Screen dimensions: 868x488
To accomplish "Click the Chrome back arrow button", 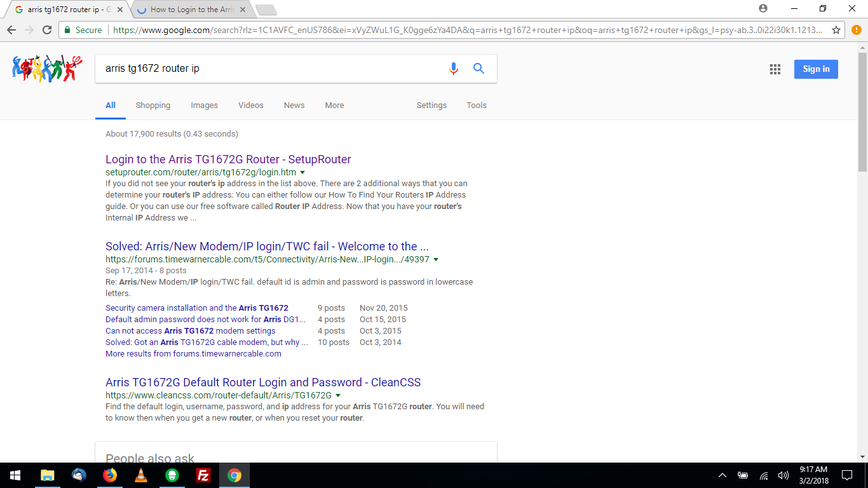I will (11, 30).
